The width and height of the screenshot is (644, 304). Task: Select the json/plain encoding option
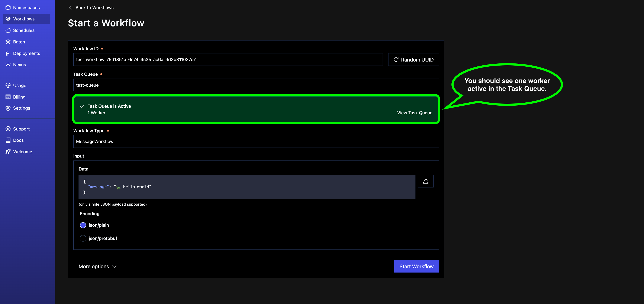83,225
